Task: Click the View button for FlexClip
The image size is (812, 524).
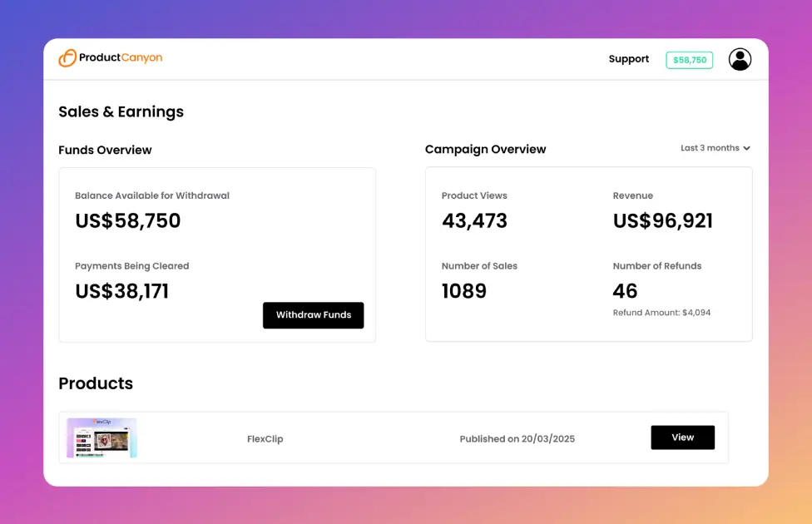Action: tap(682, 437)
